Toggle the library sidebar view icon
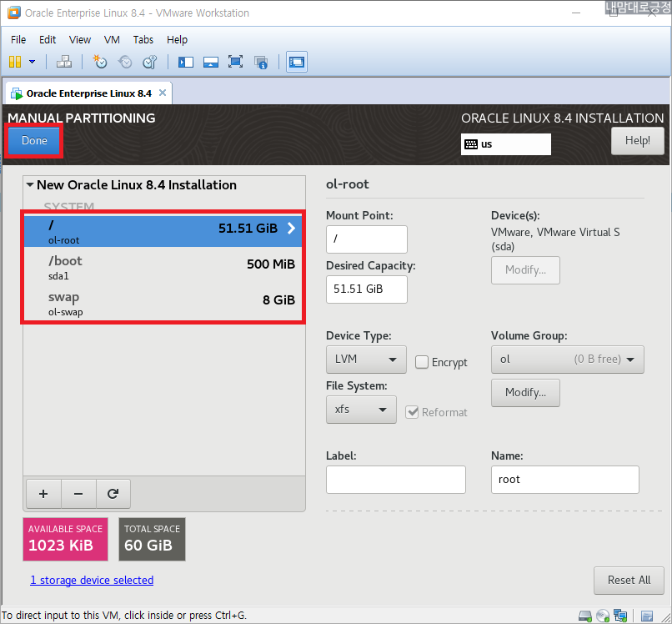The image size is (672, 624). pos(186,63)
